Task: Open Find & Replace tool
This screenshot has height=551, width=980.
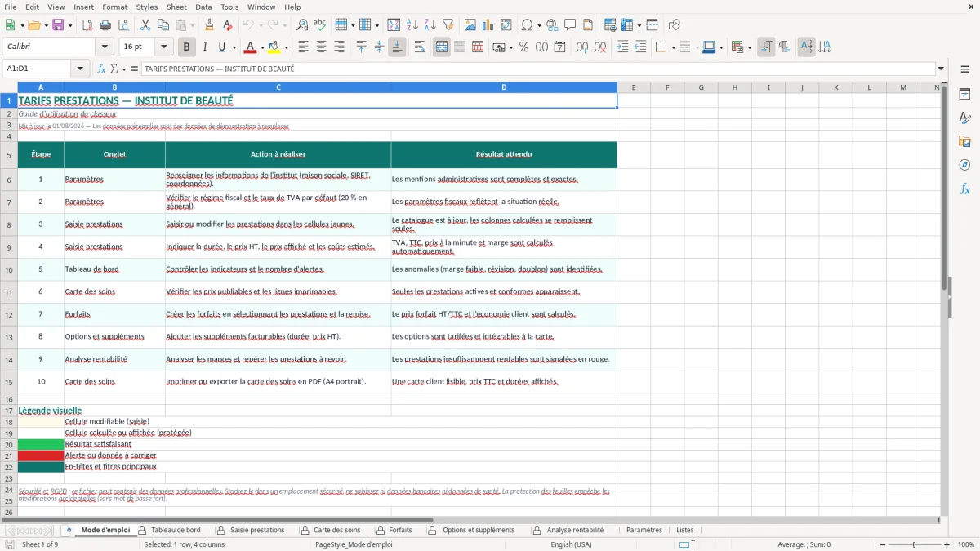Action: pyautogui.click(x=302, y=25)
